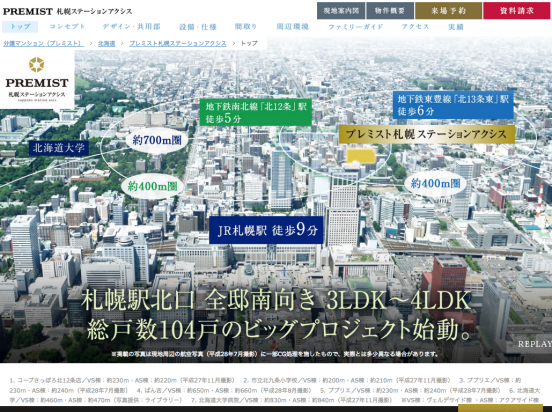Click the 北海道大学 map label
This screenshot has height=412, width=552.
(x=59, y=148)
